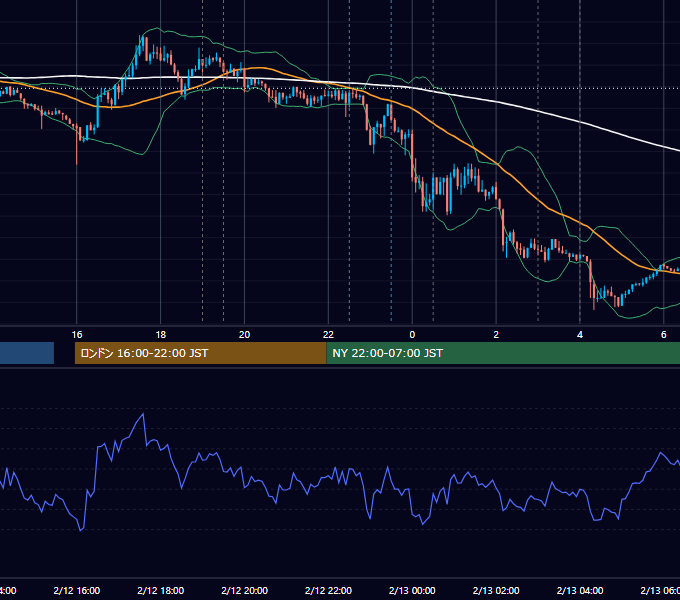The width and height of the screenshot is (680, 600).
Task: Click the 2/13 04:00 date label
Action: tap(580, 590)
